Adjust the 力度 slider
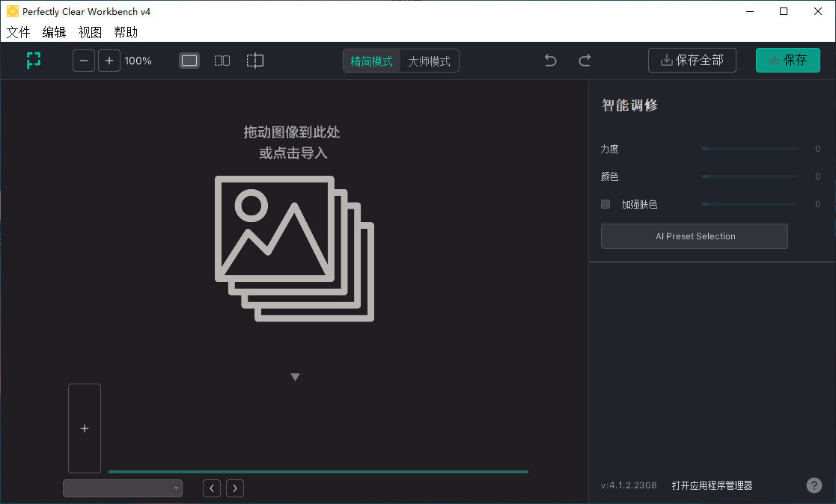This screenshot has height=504, width=836. 748,148
